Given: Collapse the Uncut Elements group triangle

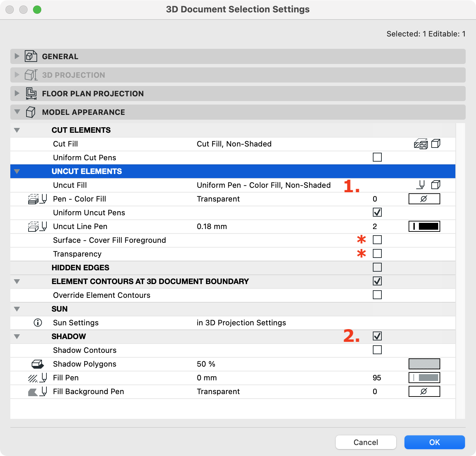Looking at the screenshot, I should (x=17, y=171).
